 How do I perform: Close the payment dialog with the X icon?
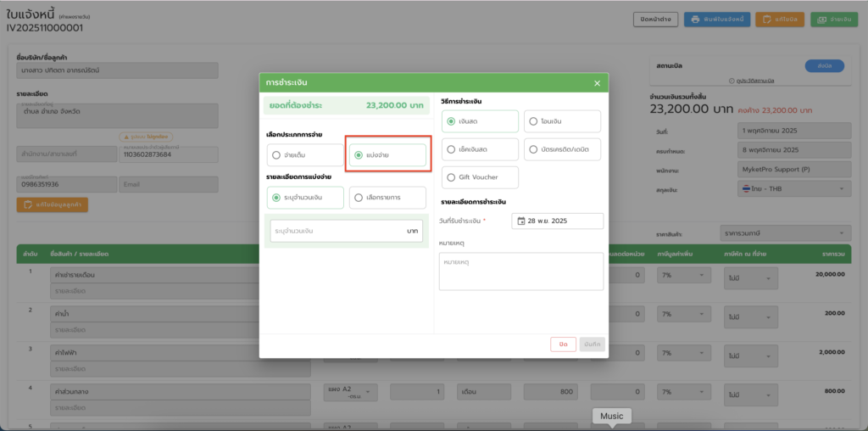597,83
